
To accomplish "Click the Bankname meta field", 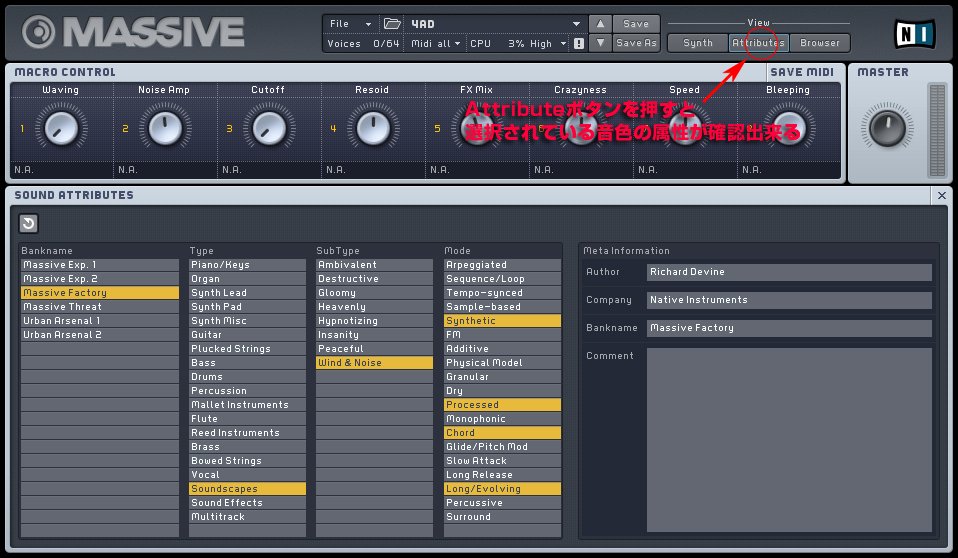I will tap(789, 328).
